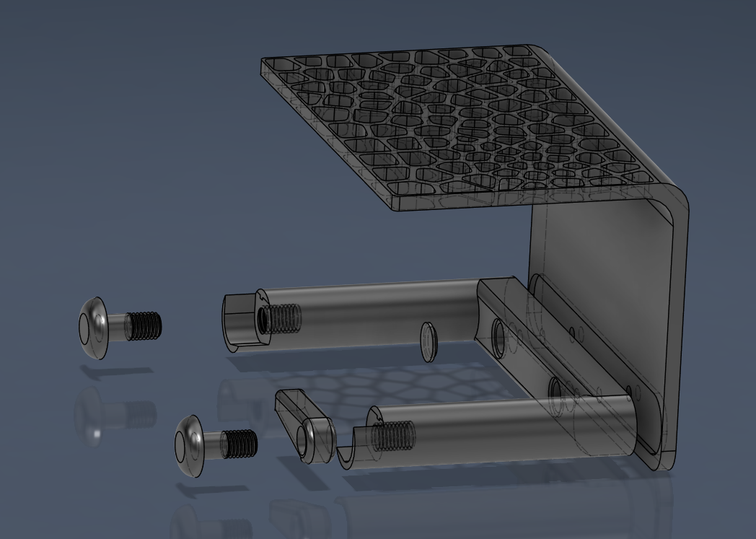Select the lower button head screw head
The image size is (756, 539).
(189, 446)
